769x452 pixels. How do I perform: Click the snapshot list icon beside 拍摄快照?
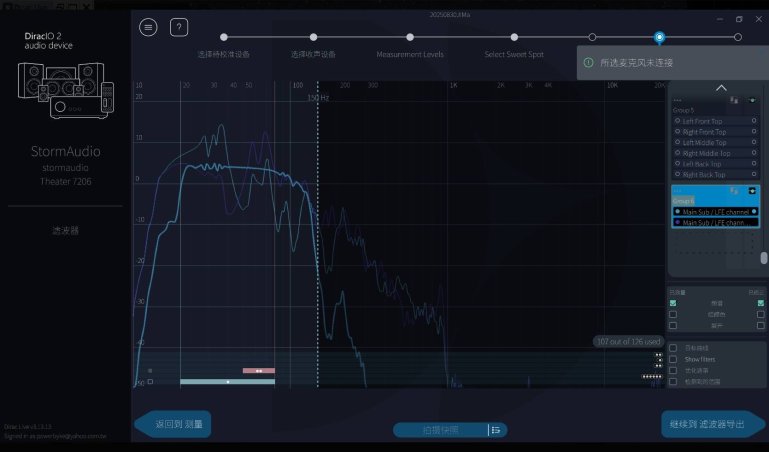(x=495, y=430)
